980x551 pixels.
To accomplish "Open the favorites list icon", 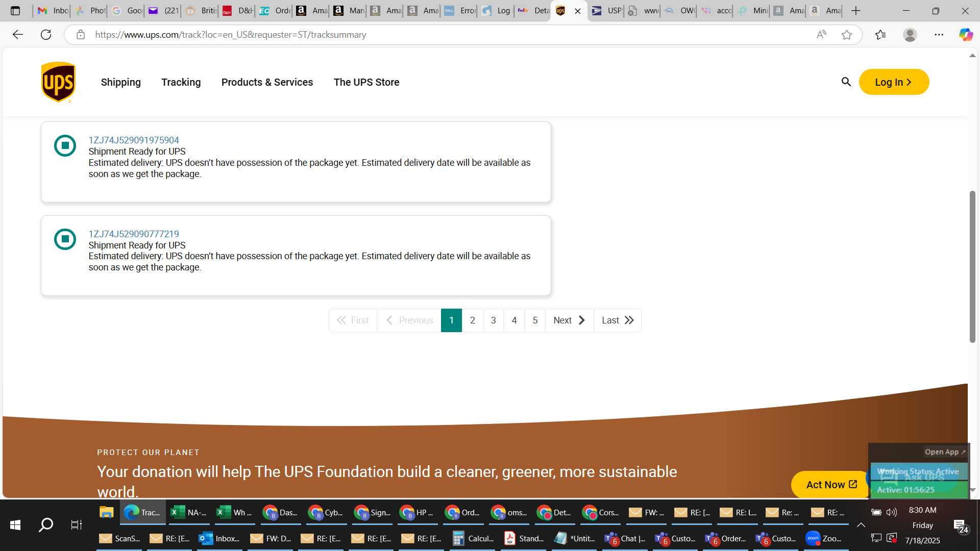I will tap(880, 35).
